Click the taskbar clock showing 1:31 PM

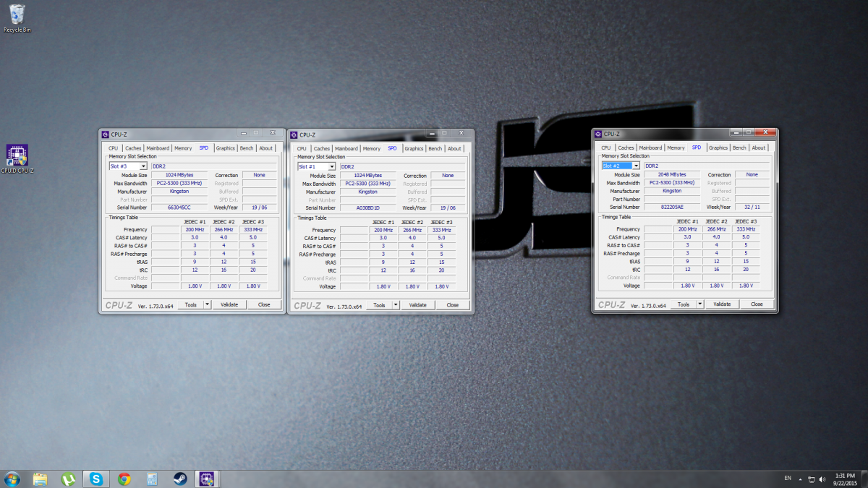[x=845, y=479]
